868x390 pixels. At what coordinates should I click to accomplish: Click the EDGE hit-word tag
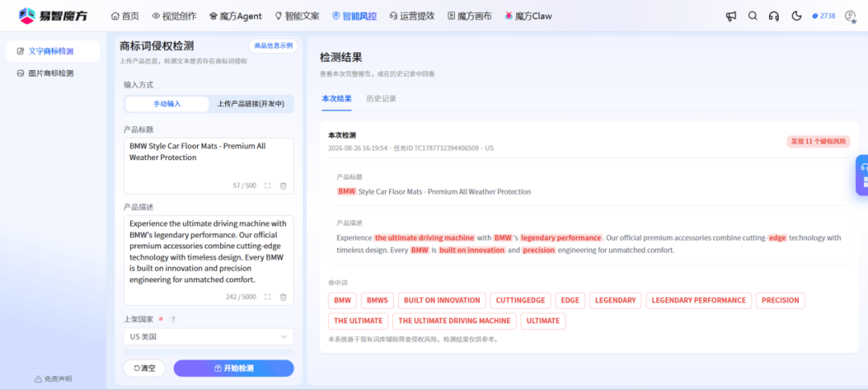(570, 300)
